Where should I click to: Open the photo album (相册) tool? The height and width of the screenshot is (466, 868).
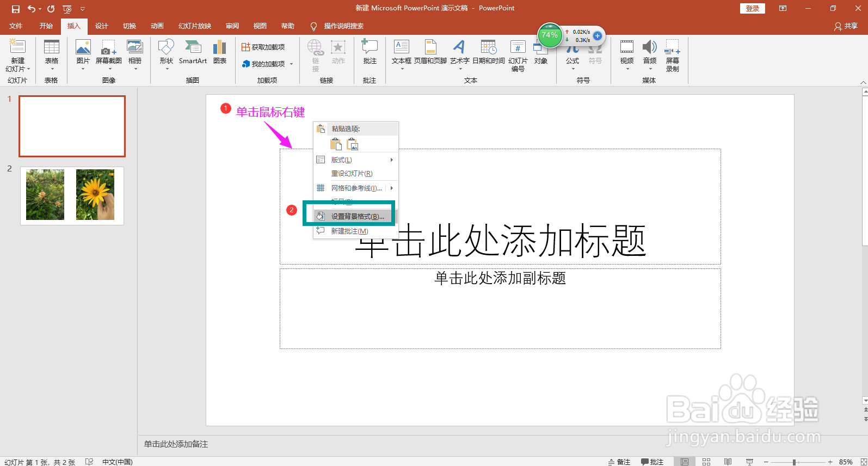coord(134,56)
